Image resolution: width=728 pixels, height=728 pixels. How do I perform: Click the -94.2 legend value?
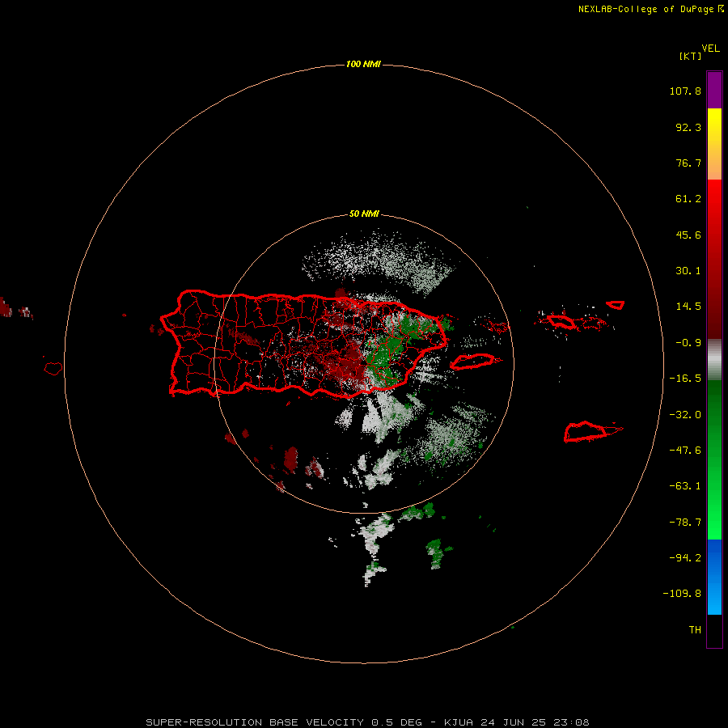(685, 557)
